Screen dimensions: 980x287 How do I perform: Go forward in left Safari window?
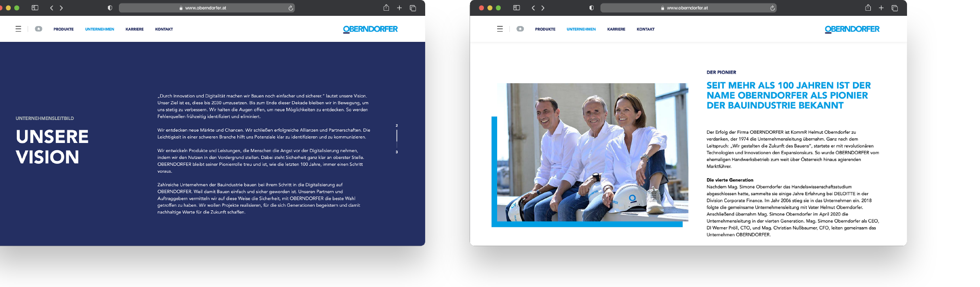(x=61, y=8)
